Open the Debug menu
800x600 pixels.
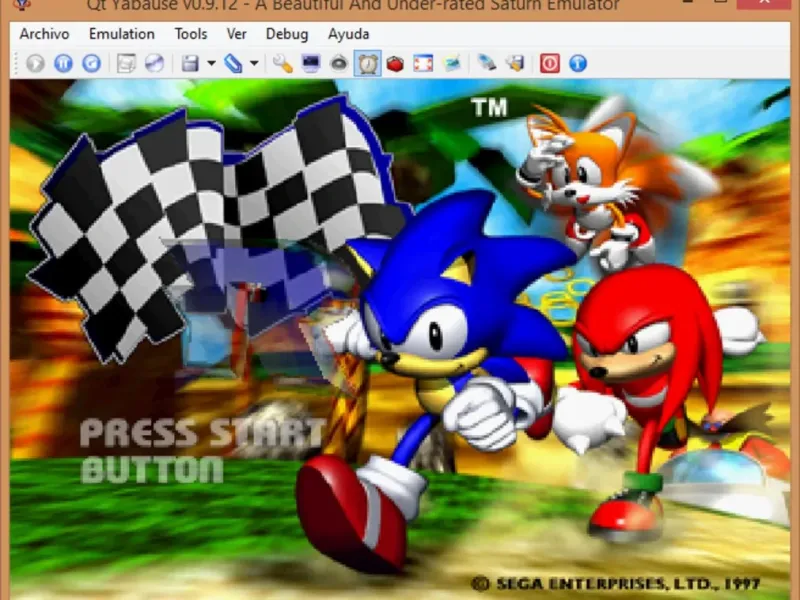(x=287, y=34)
